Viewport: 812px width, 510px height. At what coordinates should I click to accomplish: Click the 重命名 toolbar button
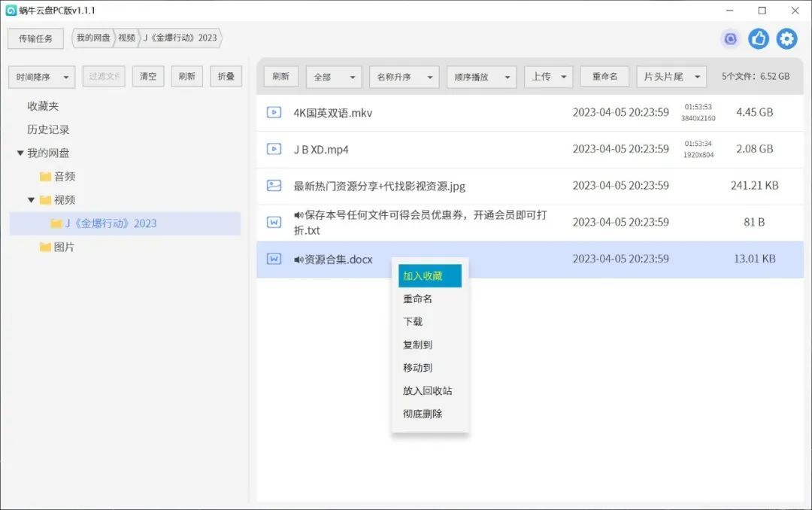tap(604, 76)
